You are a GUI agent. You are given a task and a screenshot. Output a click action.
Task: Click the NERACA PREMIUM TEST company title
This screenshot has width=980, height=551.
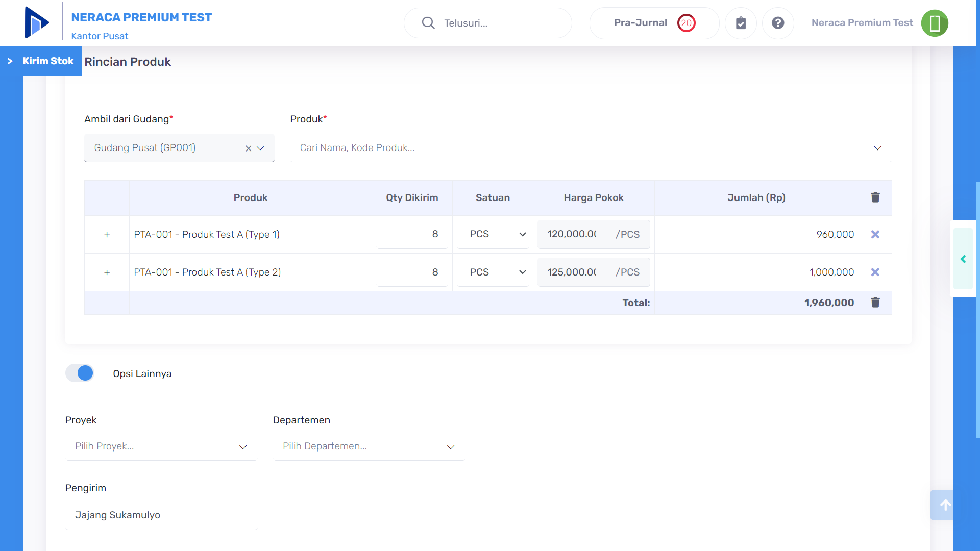coord(141,17)
